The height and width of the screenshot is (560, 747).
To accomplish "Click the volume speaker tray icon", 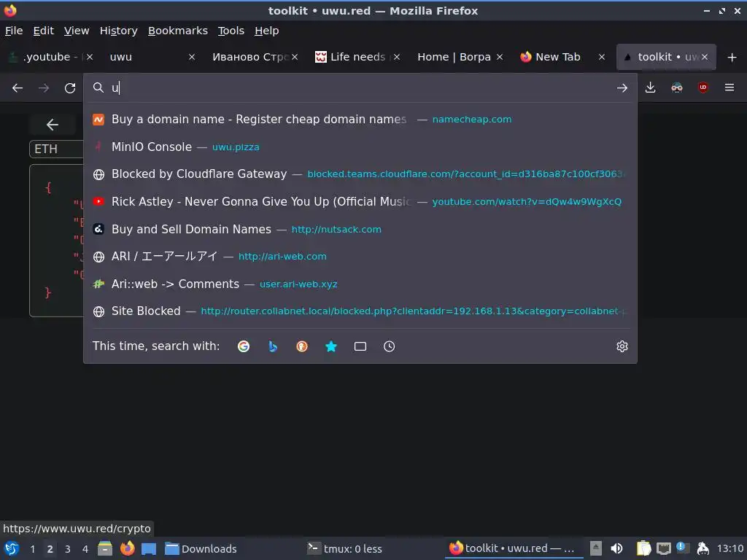I will pyautogui.click(x=616, y=548).
